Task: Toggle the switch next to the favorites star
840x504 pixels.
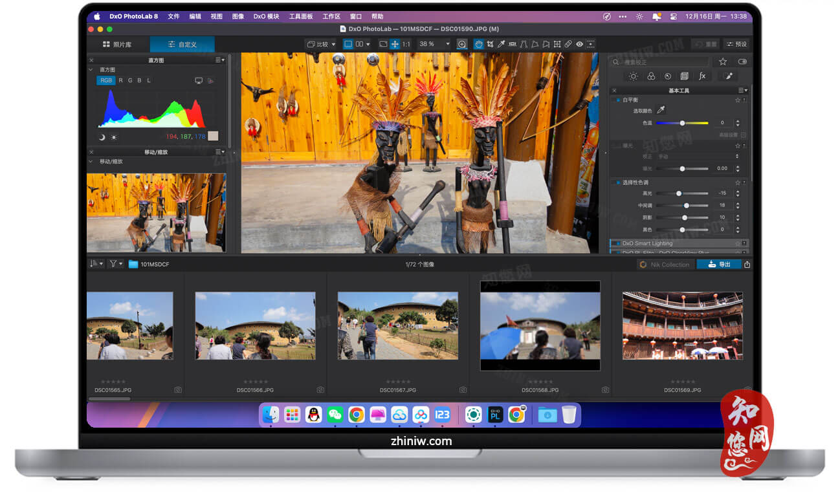Action: point(742,61)
